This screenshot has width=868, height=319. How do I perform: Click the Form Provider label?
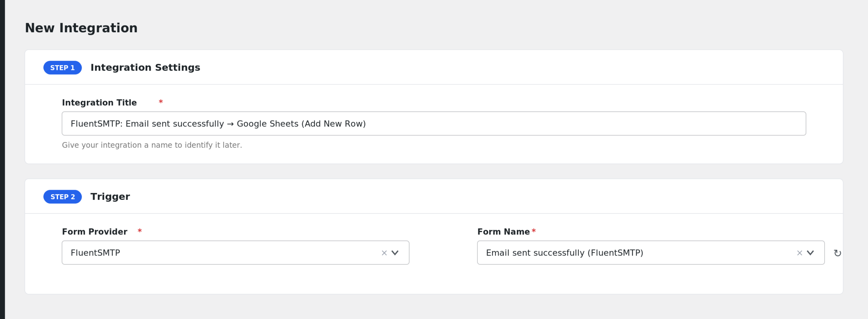click(95, 232)
